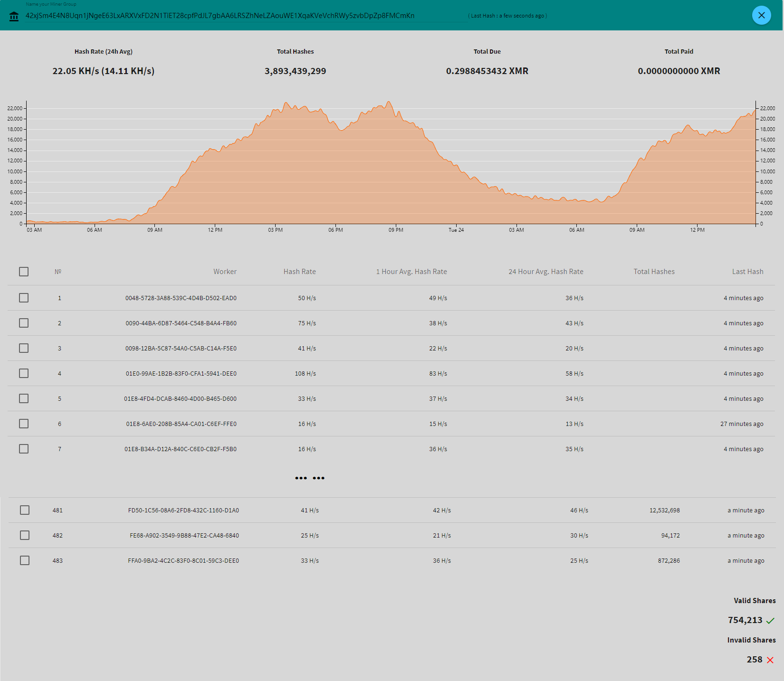
Task: Toggle the select-all workers header checkbox
Action: pyautogui.click(x=24, y=272)
